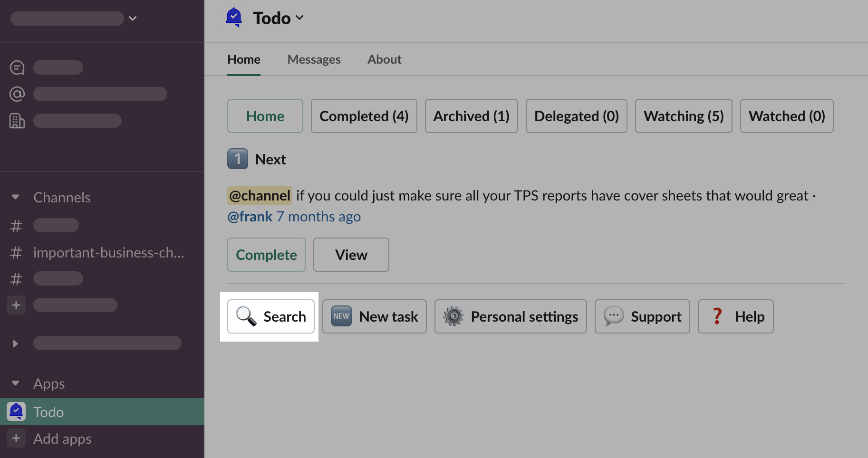Create a New task

pos(374,316)
